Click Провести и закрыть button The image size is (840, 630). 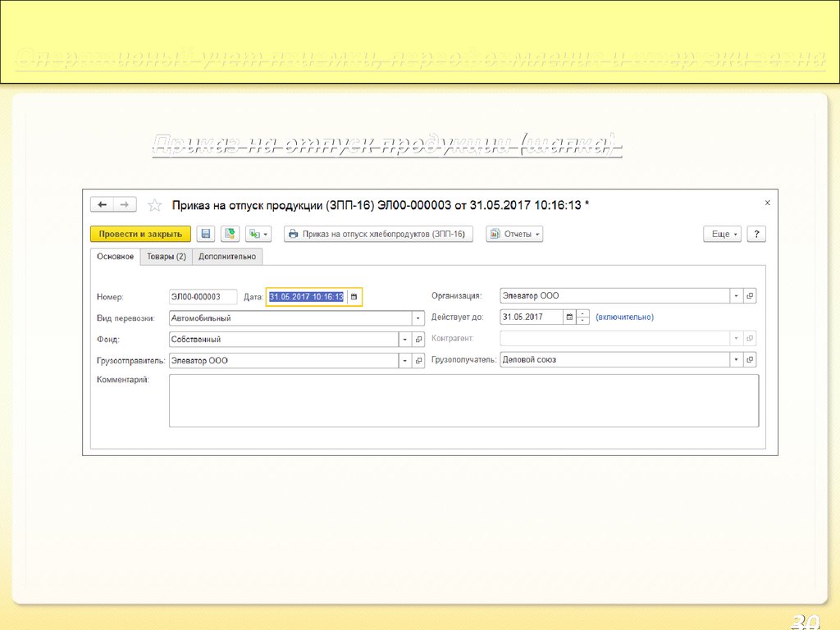[140, 234]
